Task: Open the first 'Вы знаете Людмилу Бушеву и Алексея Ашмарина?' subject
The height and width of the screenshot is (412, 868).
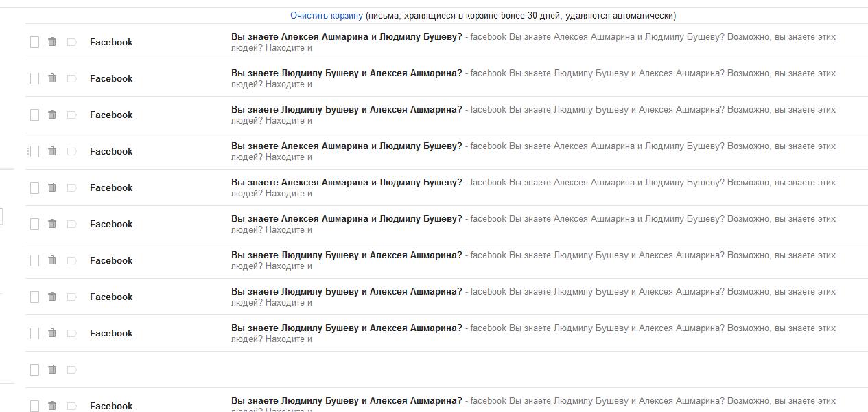Action: (x=347, y=73)
